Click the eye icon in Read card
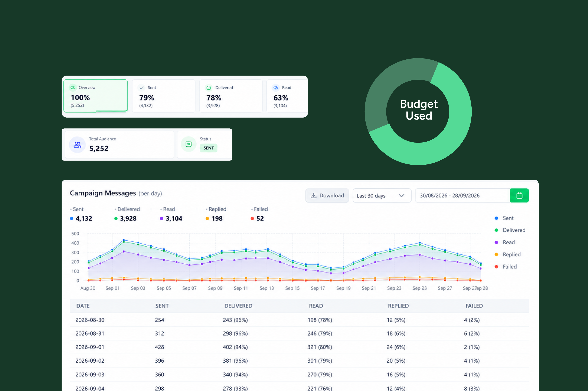 click(276, 88)
